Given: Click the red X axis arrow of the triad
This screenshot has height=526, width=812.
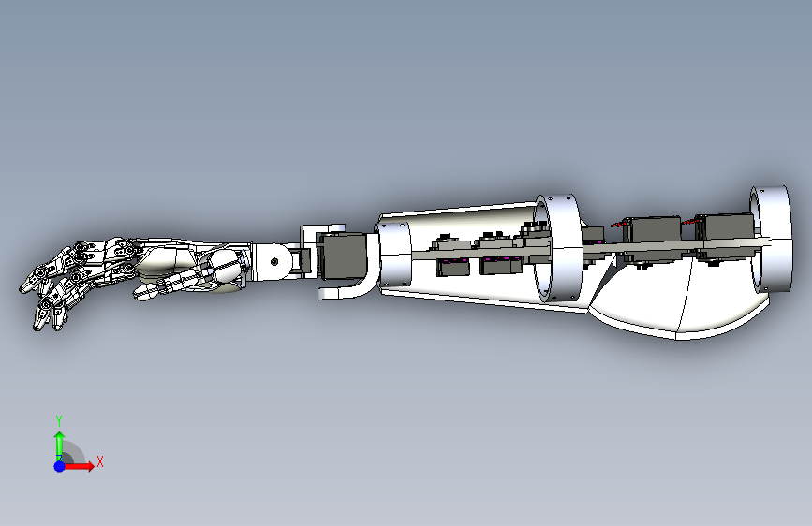Looking at the screenshot, I should click(x=79, y=466).
